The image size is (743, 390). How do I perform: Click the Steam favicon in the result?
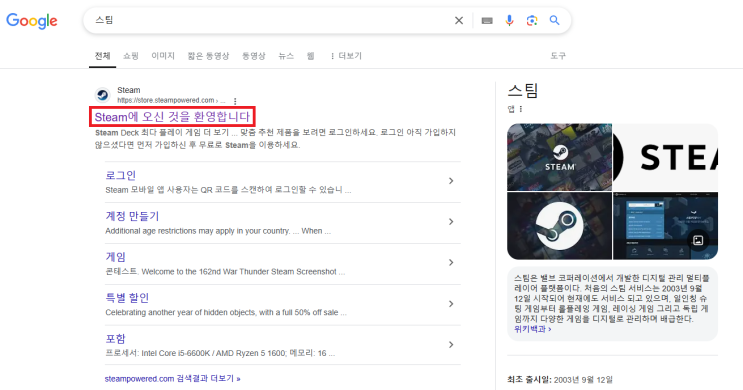(102, 95)
